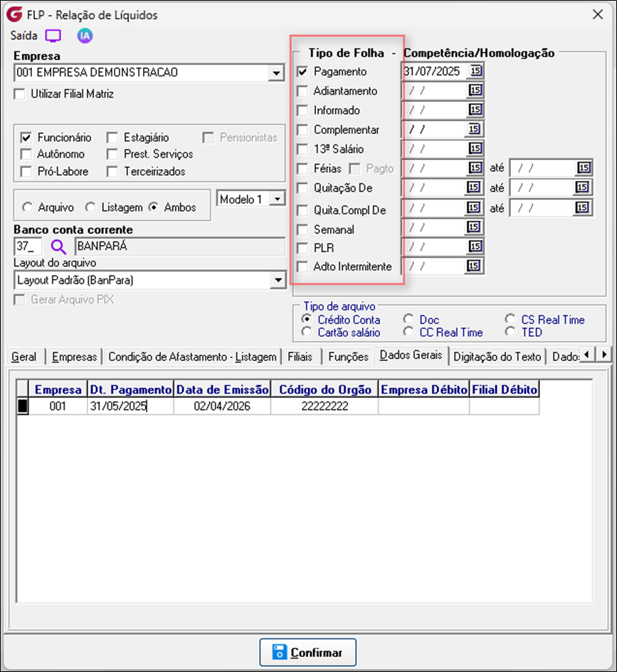Select CS Real Time file type

[x=510, y=320]
